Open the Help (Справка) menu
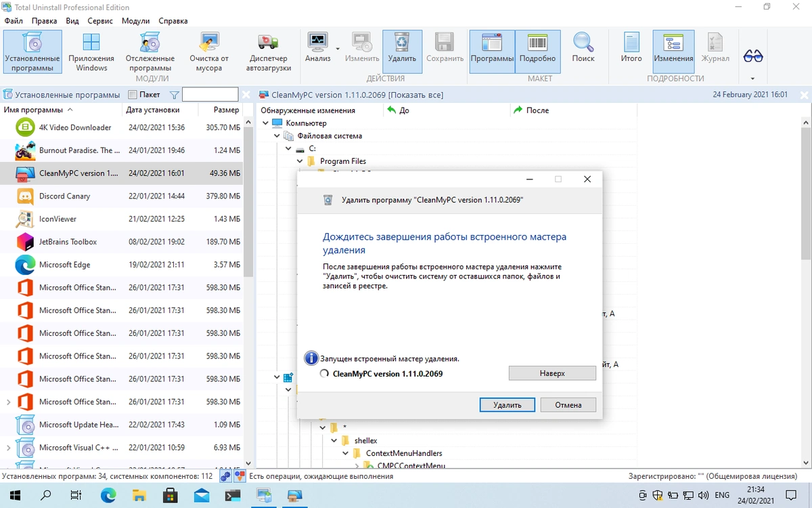The image size is (812, 508). (x=173, y=21)
